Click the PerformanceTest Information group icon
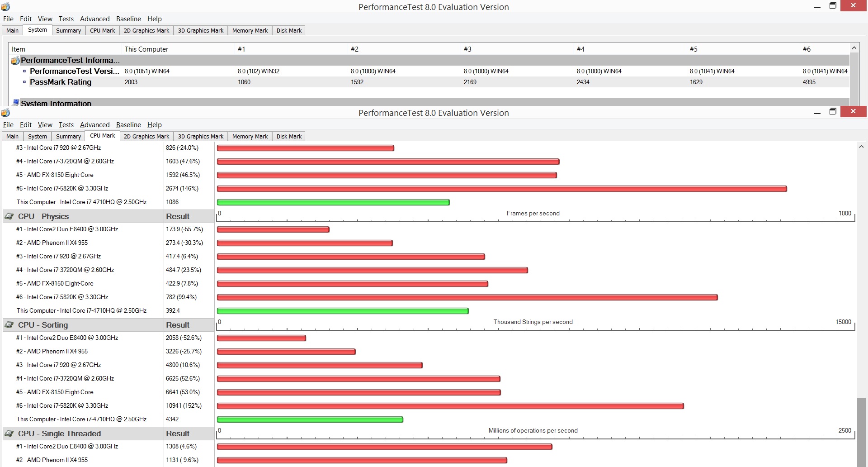868x467 pixels. coord(15,60)
